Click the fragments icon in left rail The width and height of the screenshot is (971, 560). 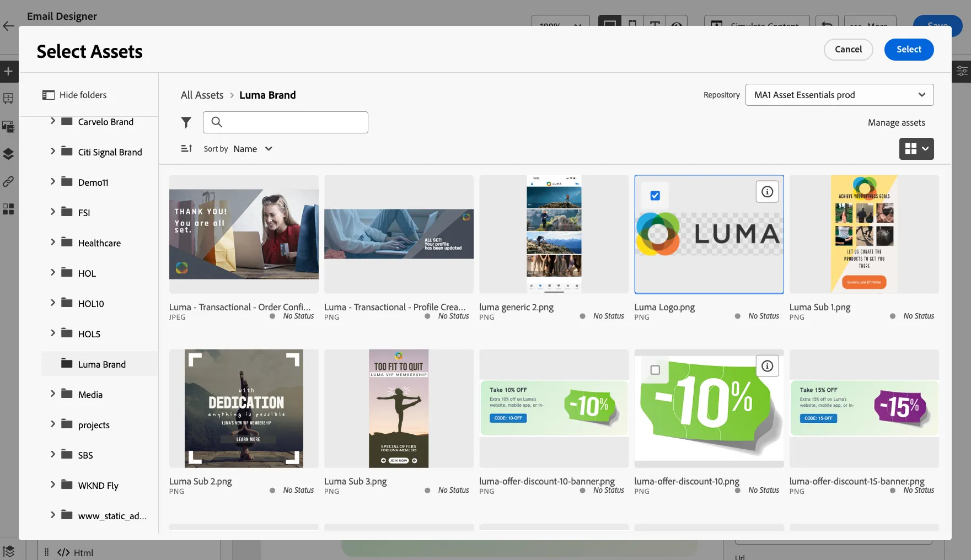point(8,99)
